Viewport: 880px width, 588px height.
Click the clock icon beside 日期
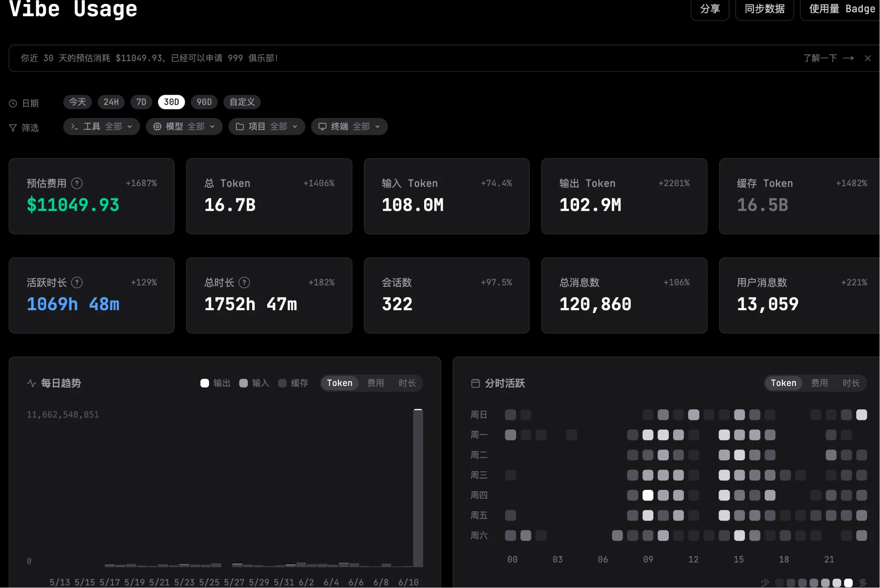[x=13, y=103]
